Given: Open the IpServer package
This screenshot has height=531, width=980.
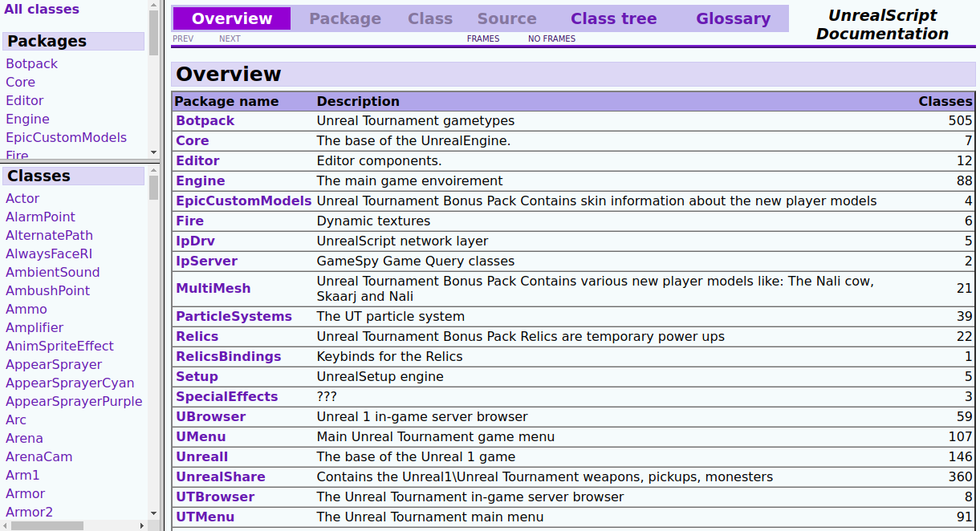Looking at the screenshot, I should coord(207,261).
